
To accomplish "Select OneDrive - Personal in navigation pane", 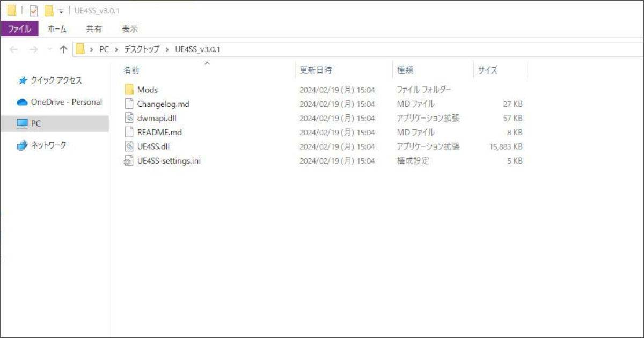I will [67, 102].
